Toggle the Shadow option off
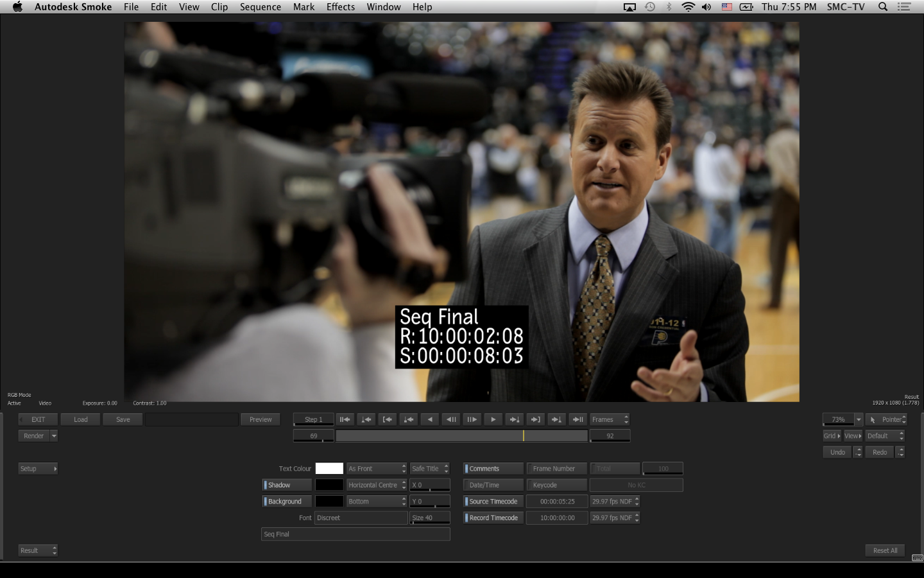This screenshot has height=578, width=924. (287, 485)
